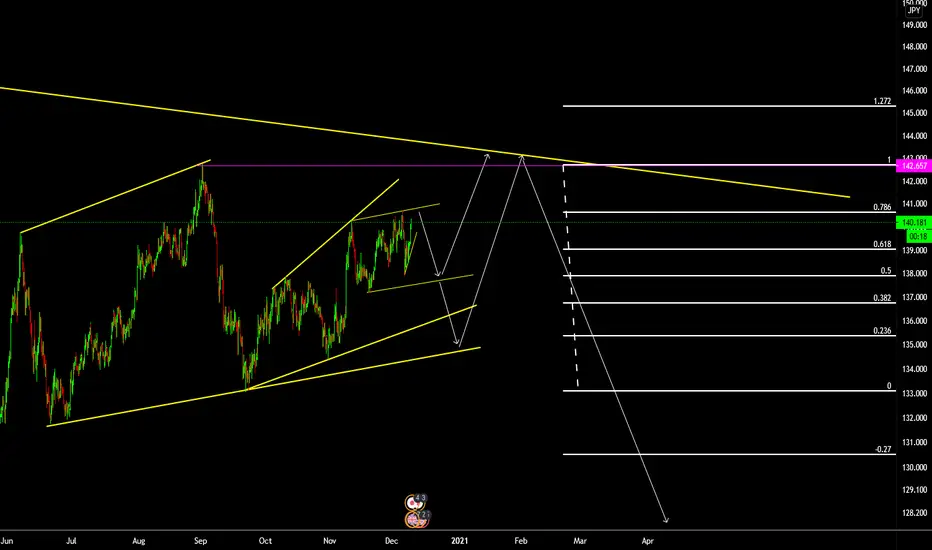Click the 134.000 price axis value
The image size is (932, 550).
[x=914, y=369]
